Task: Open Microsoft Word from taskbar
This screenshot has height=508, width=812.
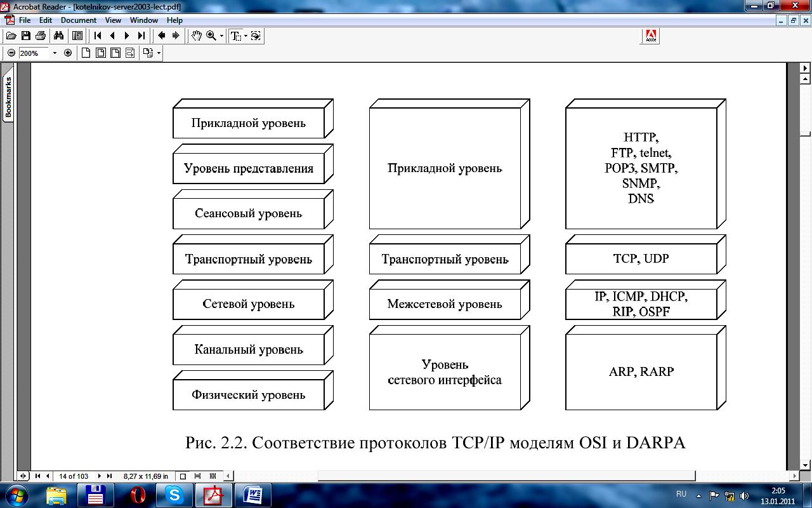Action: pyautogui.click(x=252, y=495)
